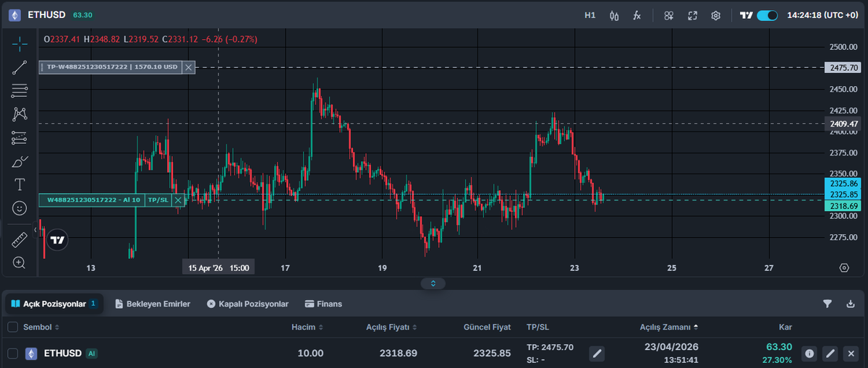Close position from chart order label
Screen dimensions: 868x368
(x=177, y=200)
